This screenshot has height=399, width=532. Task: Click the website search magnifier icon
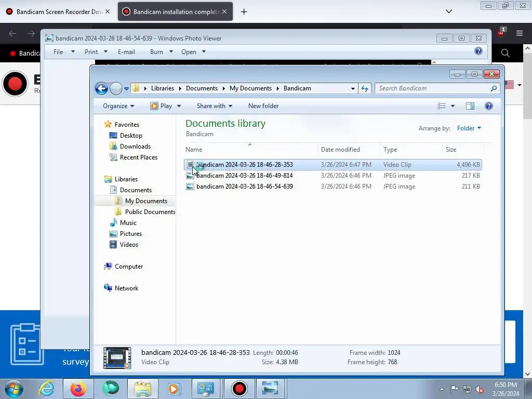click(505, 53)
